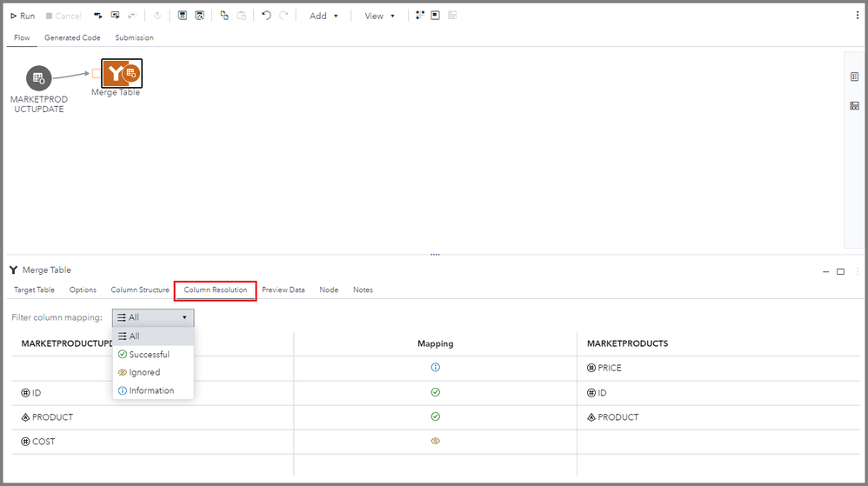This screenshot has height=486, width=868.
Task: Choose Information in the filter list
Action: click(153, 390)
